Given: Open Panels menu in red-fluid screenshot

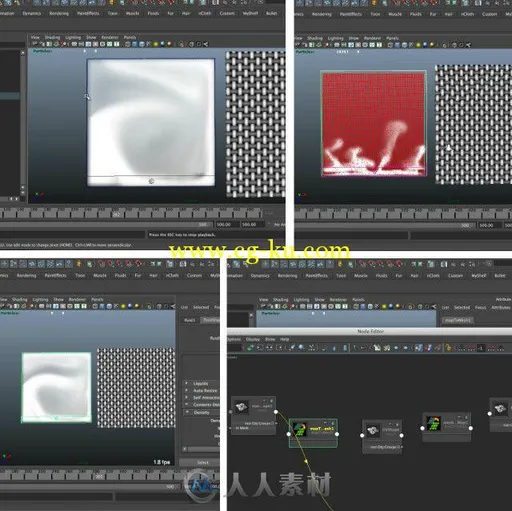Looking at the screenshot, I should coord(392,38).
